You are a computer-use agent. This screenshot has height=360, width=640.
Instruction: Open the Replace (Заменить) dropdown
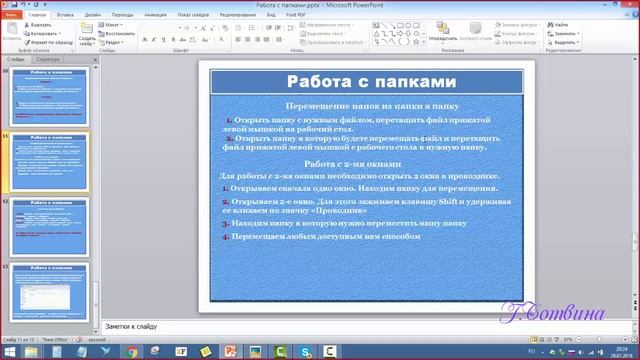pyautogui.click(x=563, y=34)
